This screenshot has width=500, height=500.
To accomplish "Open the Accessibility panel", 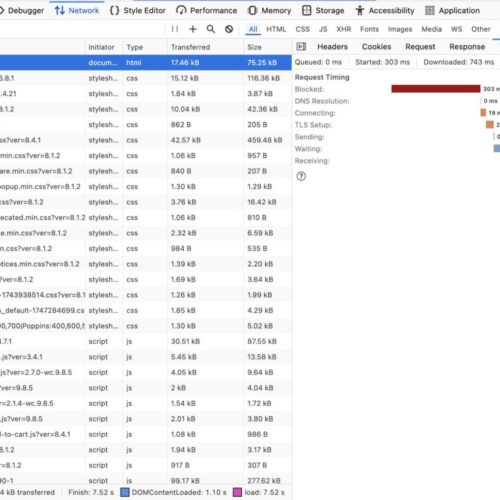I will point(385,11).
